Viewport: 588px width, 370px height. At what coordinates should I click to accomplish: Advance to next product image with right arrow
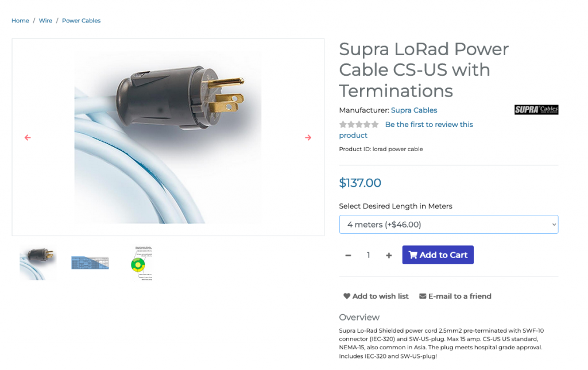(308, 138)
